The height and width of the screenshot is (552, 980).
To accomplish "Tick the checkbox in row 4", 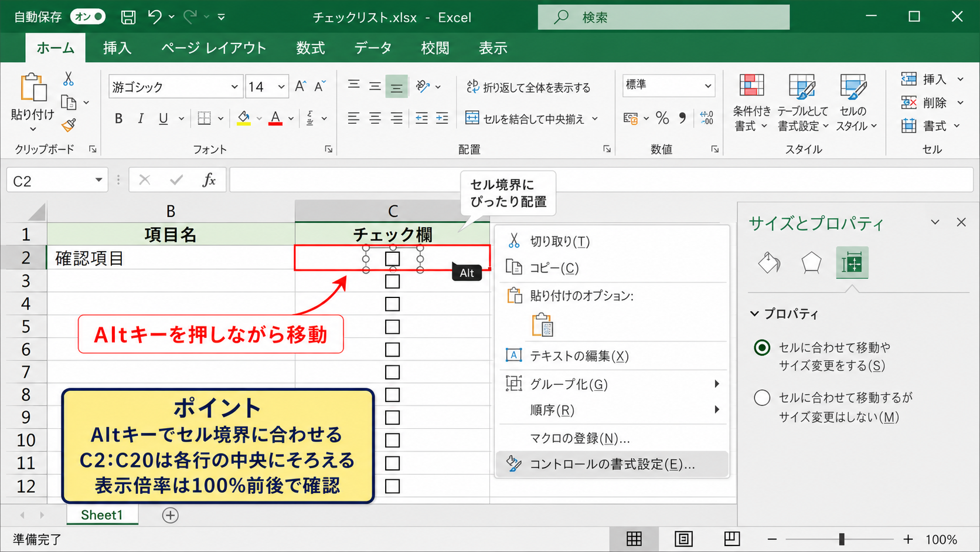I will [x=392, y=304].
